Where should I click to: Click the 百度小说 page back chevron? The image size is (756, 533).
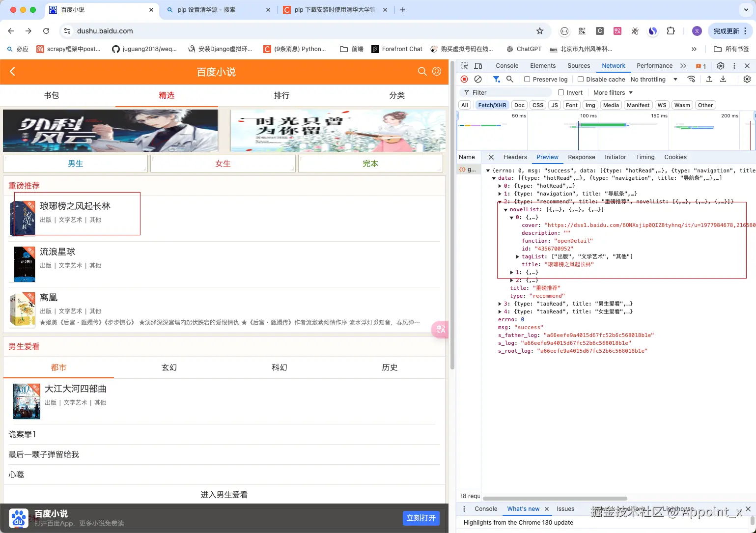13,71
